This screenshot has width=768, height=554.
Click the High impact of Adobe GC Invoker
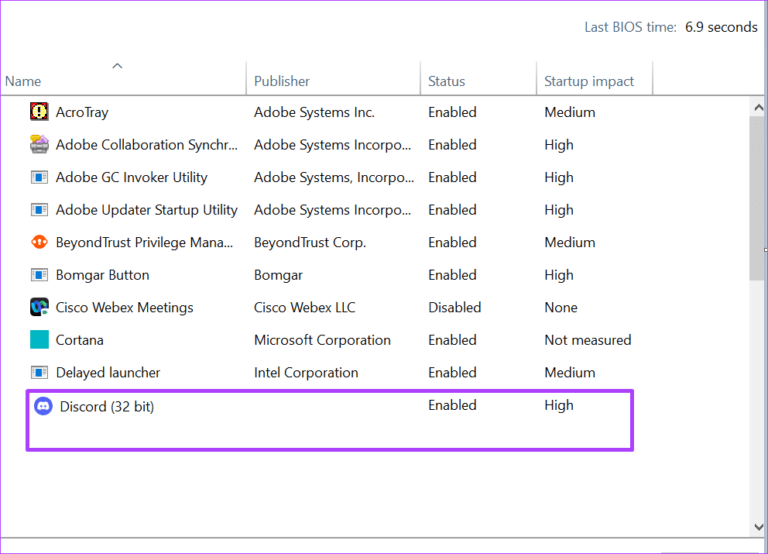(x=558, y=177)
